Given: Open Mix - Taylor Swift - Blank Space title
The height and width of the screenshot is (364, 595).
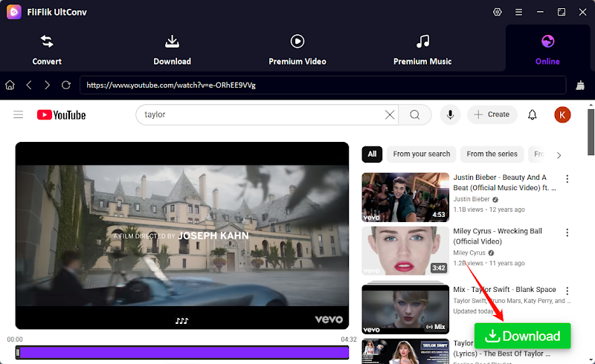Looking at the screenshot, I should [504, 289].
